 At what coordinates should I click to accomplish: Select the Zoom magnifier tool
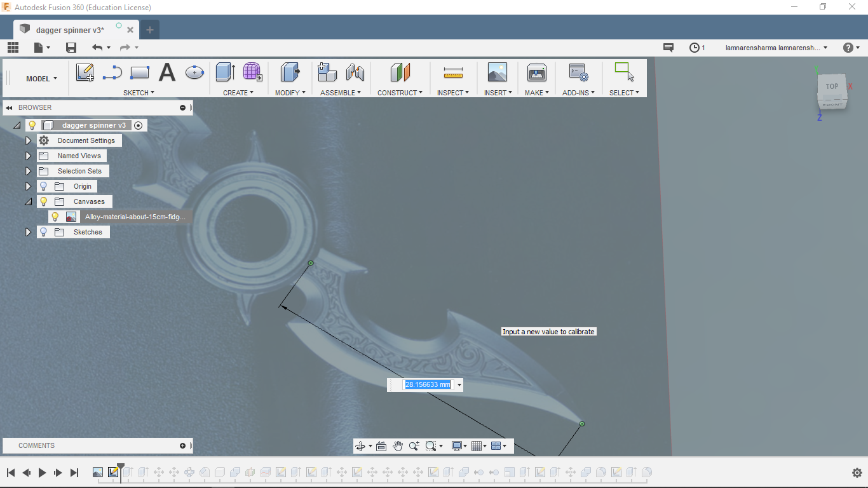coord(414,446)
